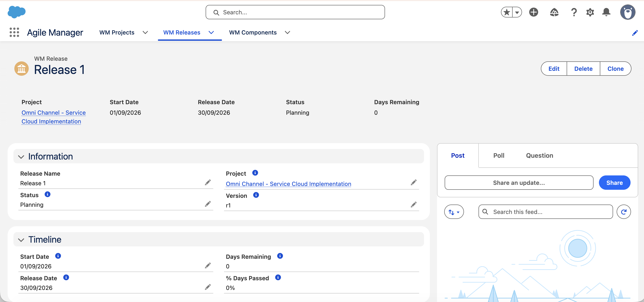Select the Poll tab in the feed
Image resolution: width=644 pixels, height=302 pixels.
[x=499, y=155]
